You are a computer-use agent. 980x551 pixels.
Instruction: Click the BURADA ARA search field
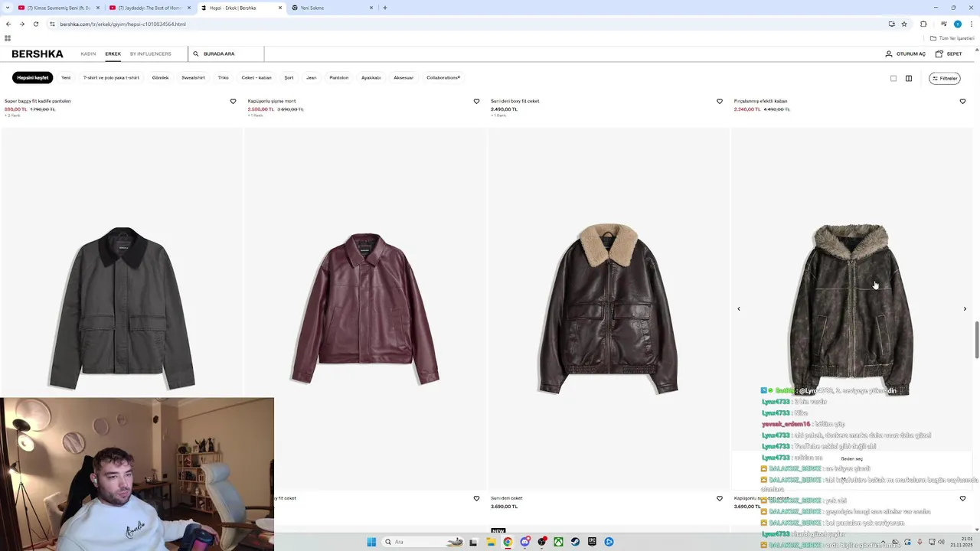(x=226, y=54)
